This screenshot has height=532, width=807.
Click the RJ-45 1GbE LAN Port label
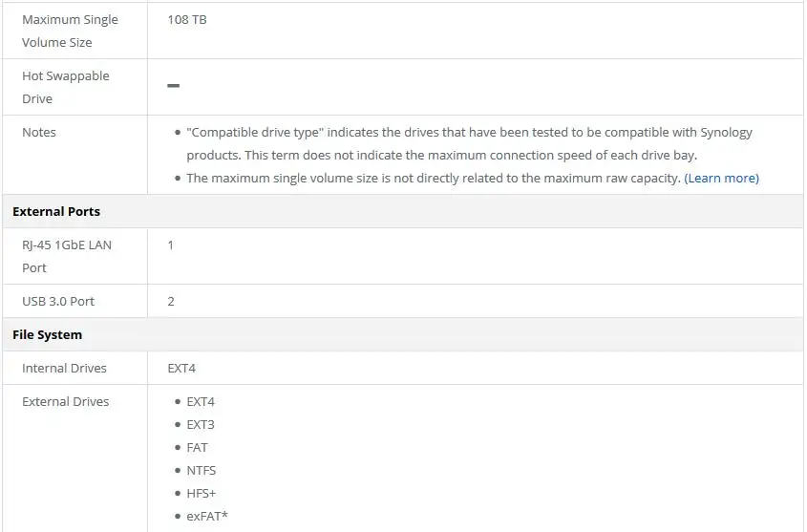67,256
